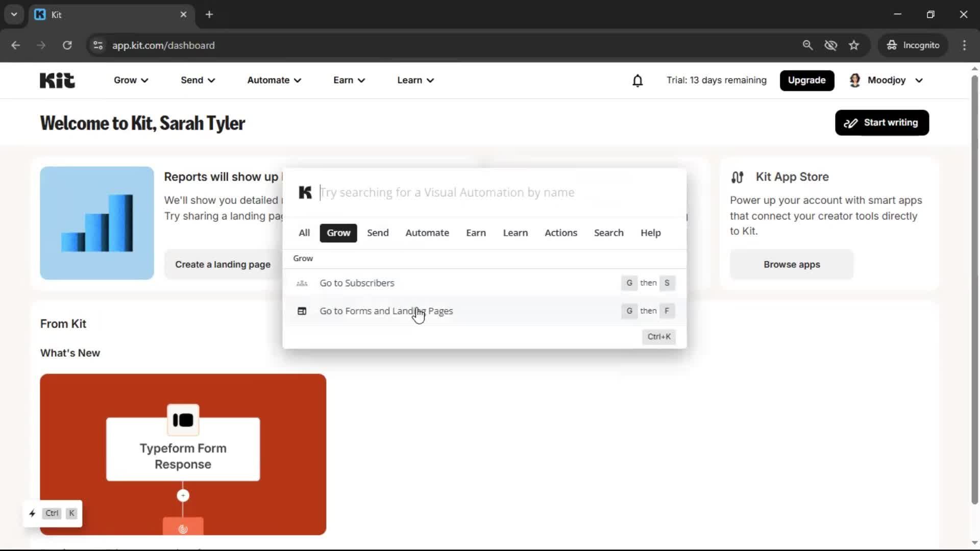980x551 pixels.
Task: Expand the Learn navigation menu
Action: [415, 80]
